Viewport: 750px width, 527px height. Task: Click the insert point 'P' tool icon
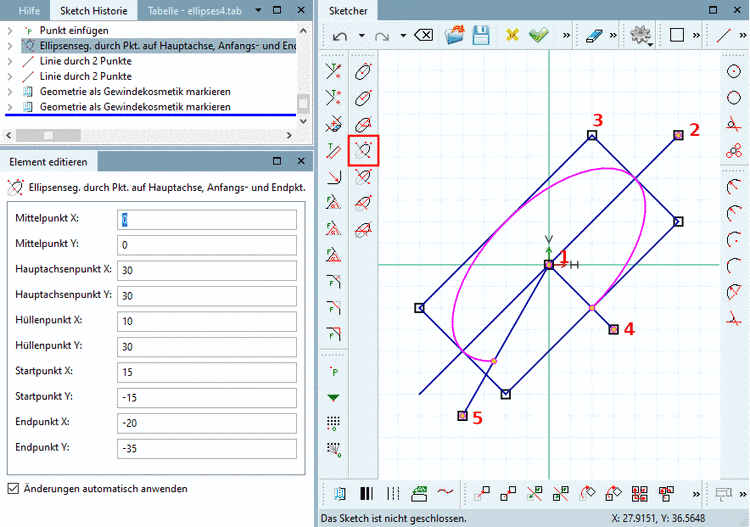tap(335, 371)
